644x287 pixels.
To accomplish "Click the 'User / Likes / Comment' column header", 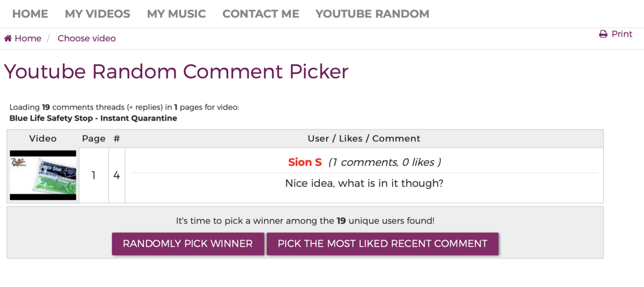I will [x=364, y=138].
